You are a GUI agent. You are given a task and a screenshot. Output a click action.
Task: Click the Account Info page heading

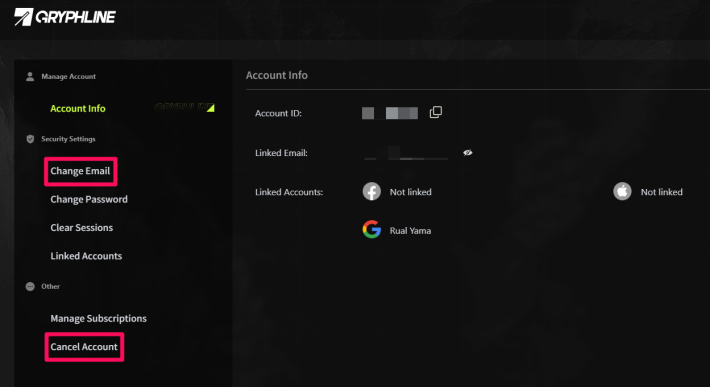click(x=277, y=75)
